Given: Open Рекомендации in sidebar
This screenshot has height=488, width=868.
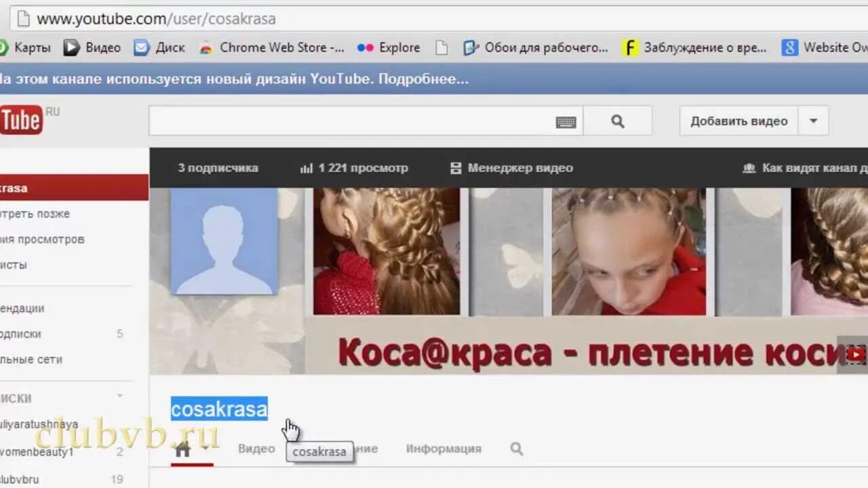Looking at the screenshot, I should pyautogui.click(x=22, y=308).
